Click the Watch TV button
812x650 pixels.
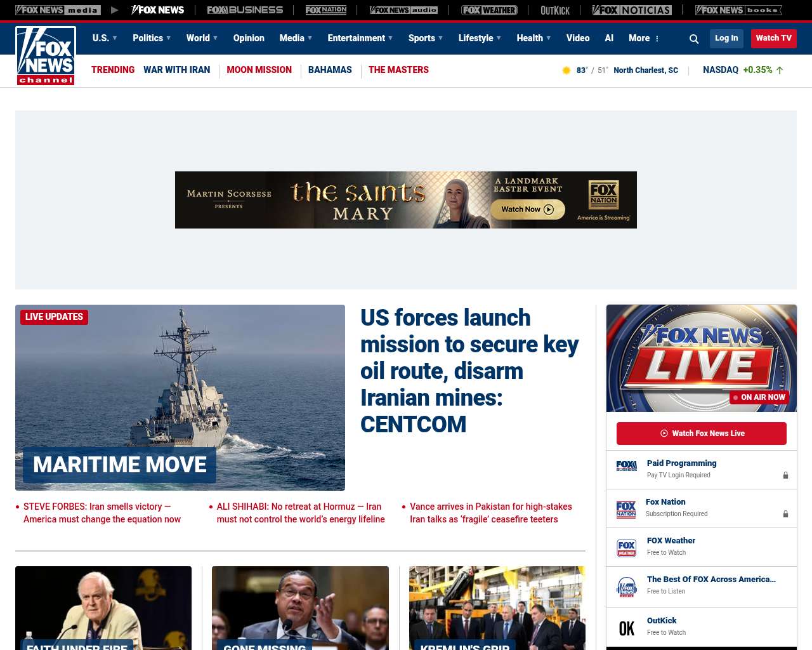tap(773, 38)
